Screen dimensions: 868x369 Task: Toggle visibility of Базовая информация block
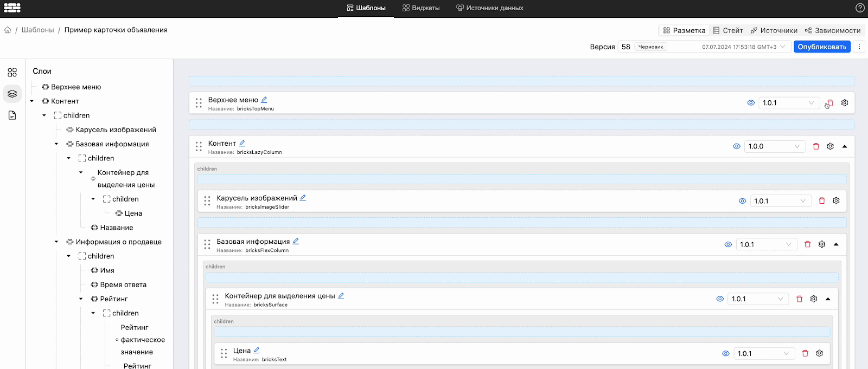pos(728,244)
